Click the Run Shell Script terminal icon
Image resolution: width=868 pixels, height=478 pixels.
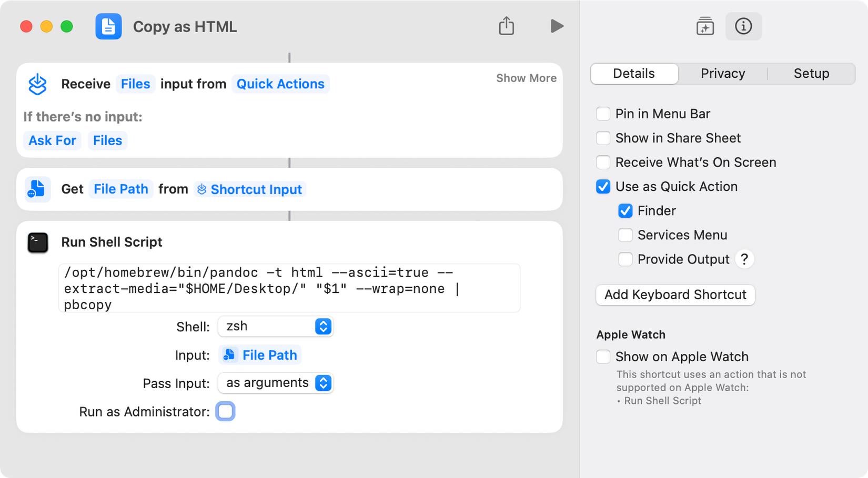tap(38, 242)
